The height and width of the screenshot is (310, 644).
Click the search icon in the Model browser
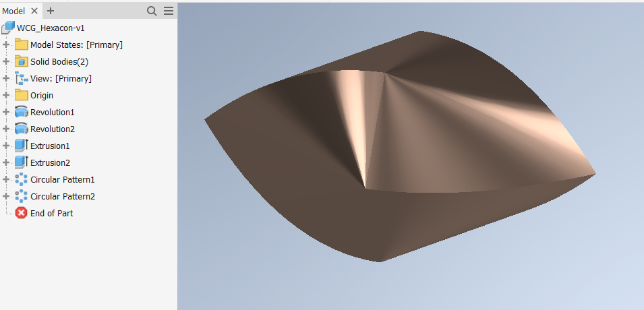coord(152,11)
